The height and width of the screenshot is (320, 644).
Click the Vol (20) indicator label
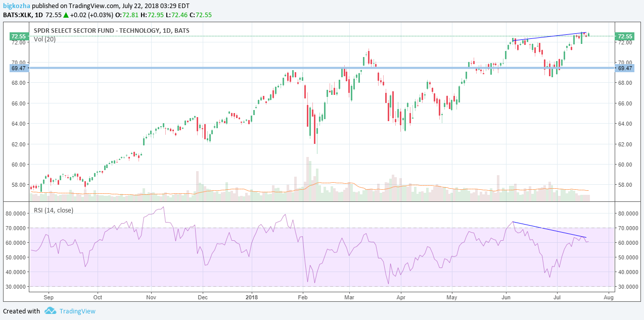click(x=45, y=39)
